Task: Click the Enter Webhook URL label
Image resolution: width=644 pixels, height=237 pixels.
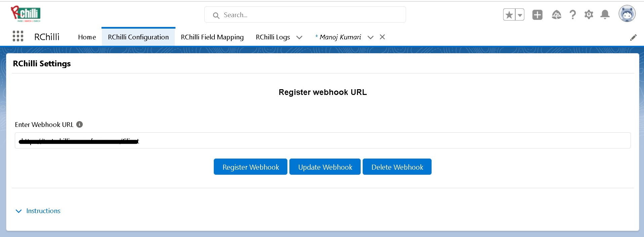Action: pyautogui.click(x=44, y=125)
